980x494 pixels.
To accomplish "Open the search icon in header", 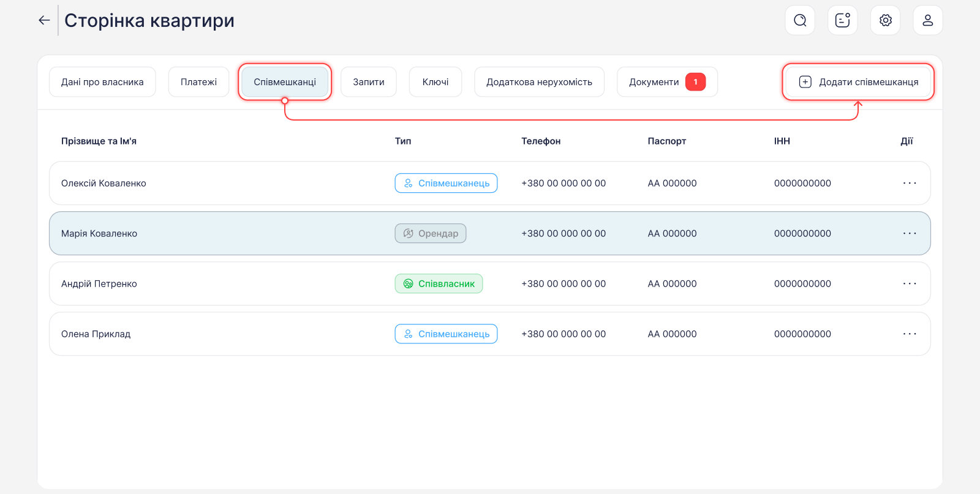I will click(800, 20).
